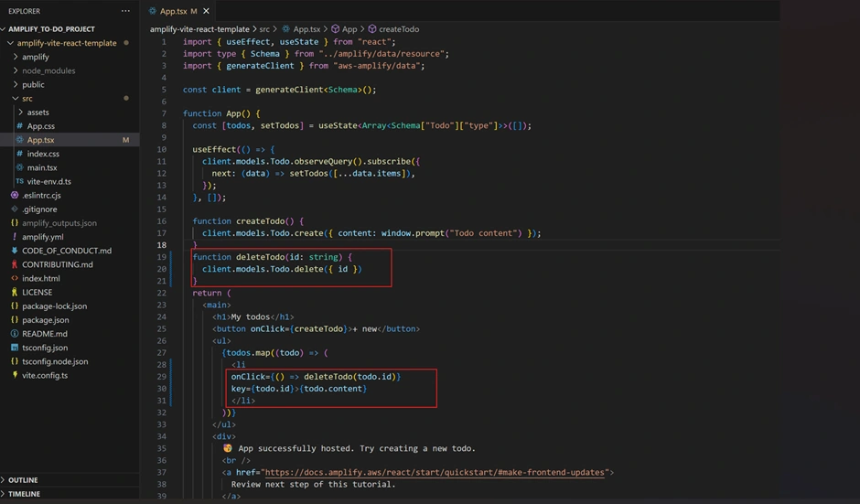The width and height of the screenshot is (860, 504).
Task: Click "onClick={createTodo}" on line 25
Action: tap(301, 329)
